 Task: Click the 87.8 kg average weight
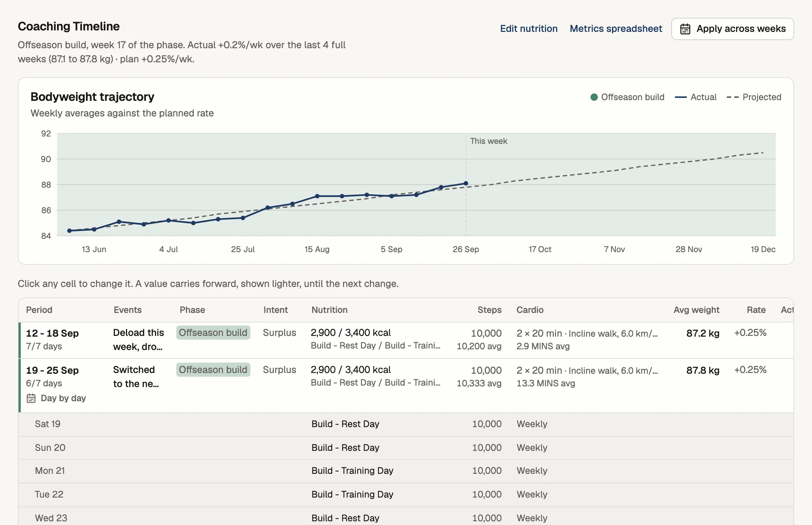703,370
